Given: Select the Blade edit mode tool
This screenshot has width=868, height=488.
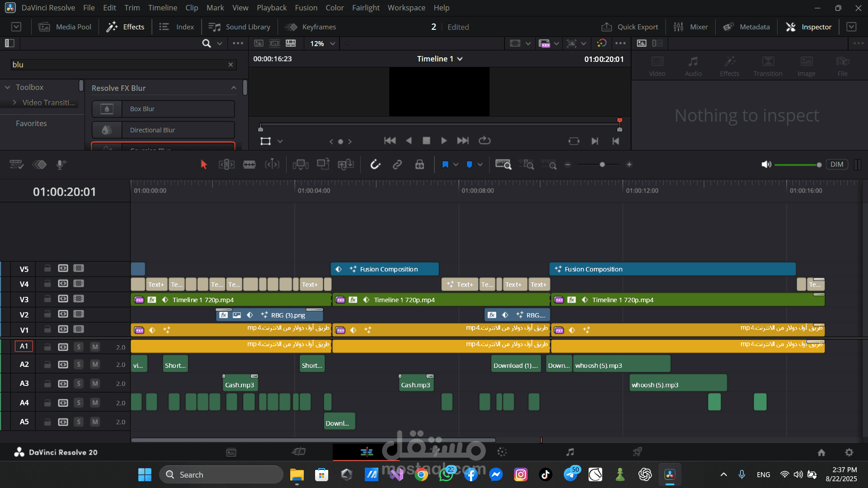Looking at the screenshot, I should [249, 164].
